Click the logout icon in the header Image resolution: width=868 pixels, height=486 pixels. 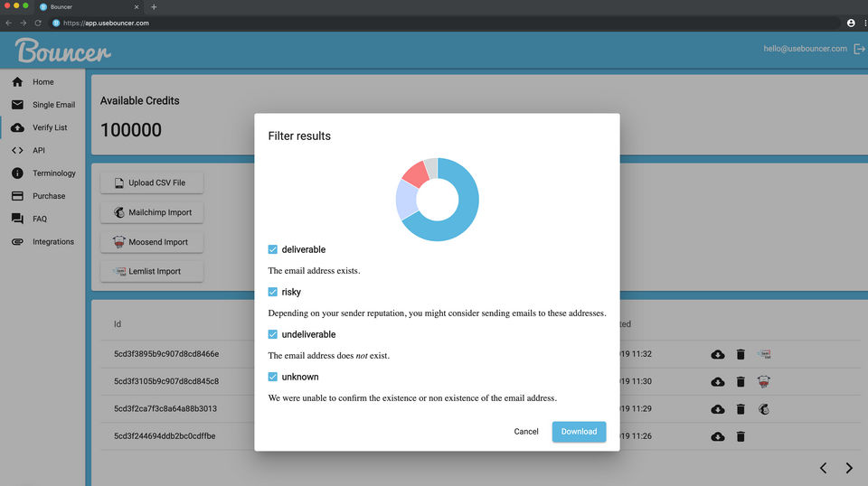point(859,49)
